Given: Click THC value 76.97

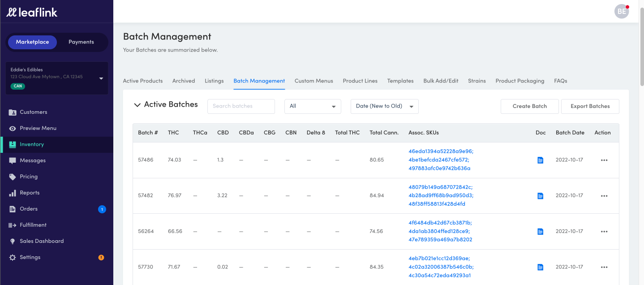Looking at the screenshot, I should tap(175, 196).
